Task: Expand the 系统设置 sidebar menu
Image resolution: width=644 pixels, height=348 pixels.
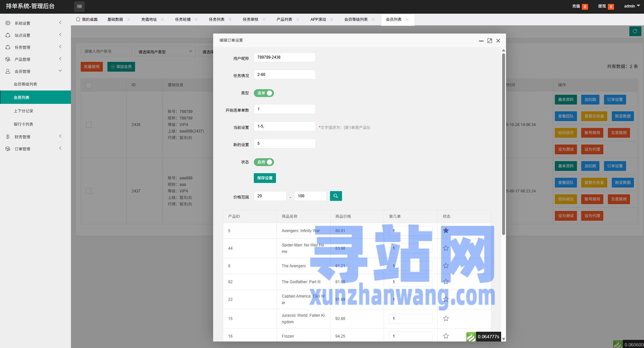Action: point(33,23)
